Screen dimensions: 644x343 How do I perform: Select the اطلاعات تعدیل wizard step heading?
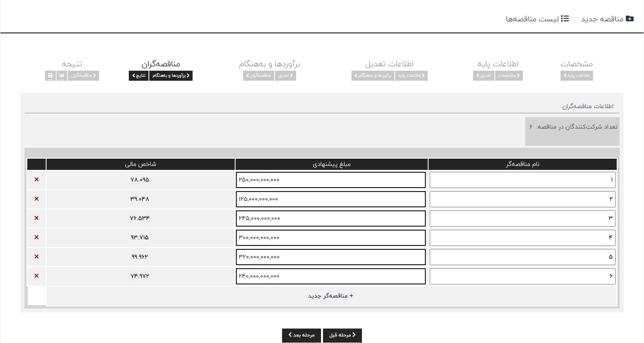coord(389,64)
